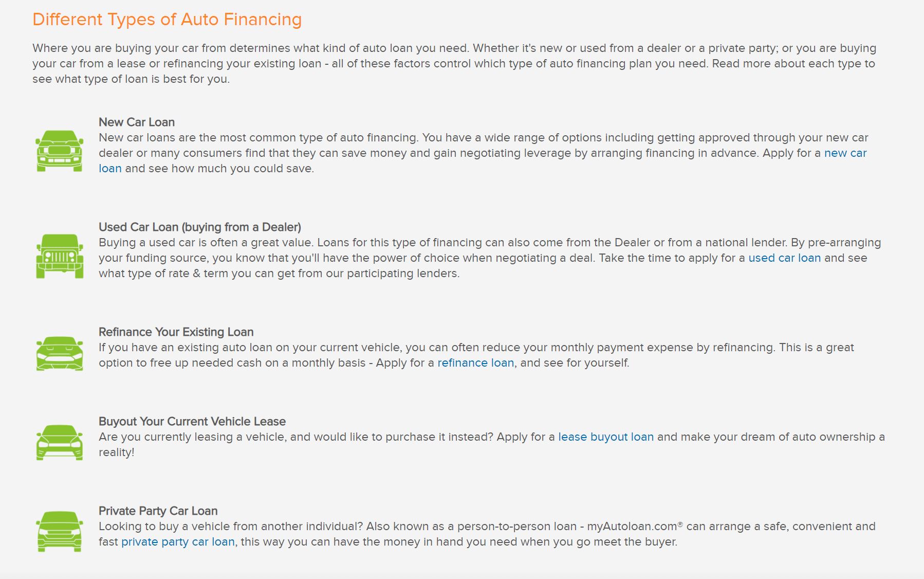The width and height of the screenshot is (924, 579).
Task: Follow the 'used car loan' link
Action: pos(784,258)
